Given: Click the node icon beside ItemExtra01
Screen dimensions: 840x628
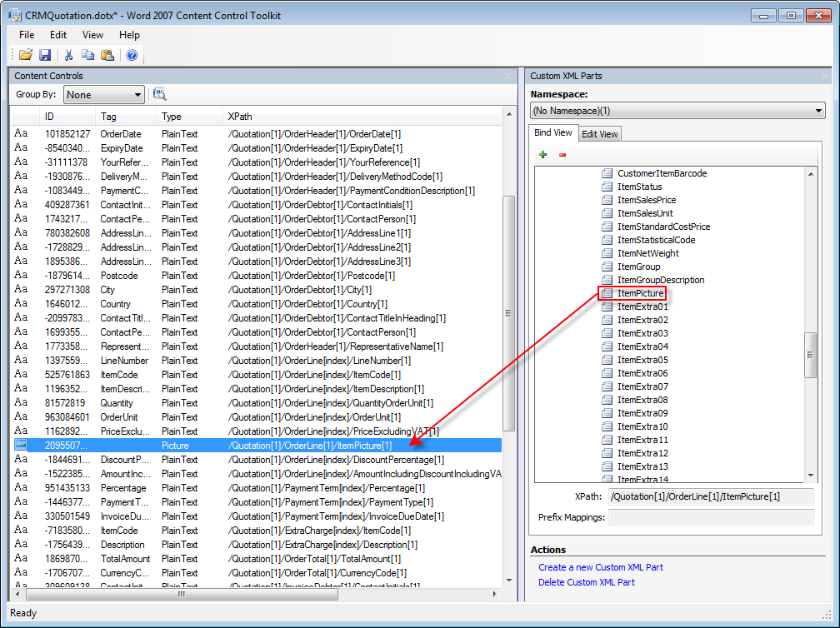Looking at the screenshot, I should pyautogui.click(x=607, y=307).
